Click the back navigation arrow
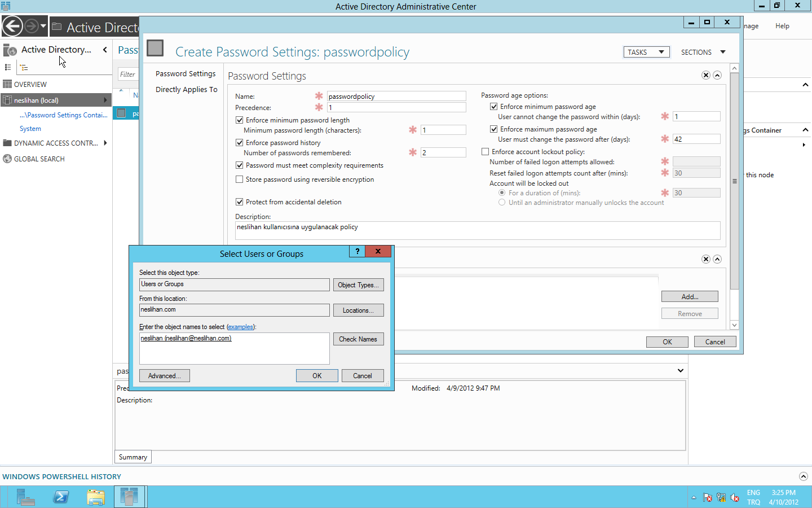Image resolution: width=812 pixels, height=508 pixels. tap(12, 26)
